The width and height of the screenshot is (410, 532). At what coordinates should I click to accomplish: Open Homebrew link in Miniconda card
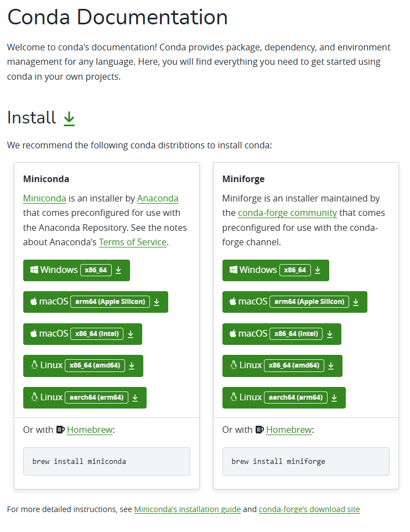[x=90, y=430]
